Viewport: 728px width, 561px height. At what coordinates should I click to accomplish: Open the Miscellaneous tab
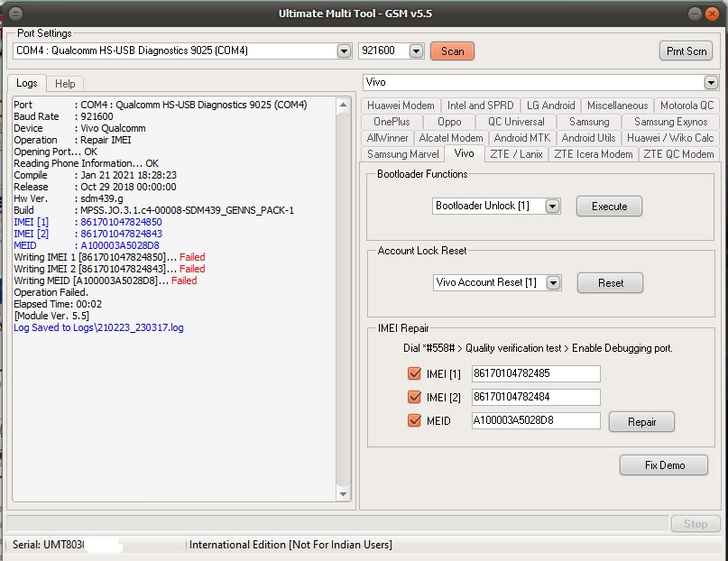[618, 106]
